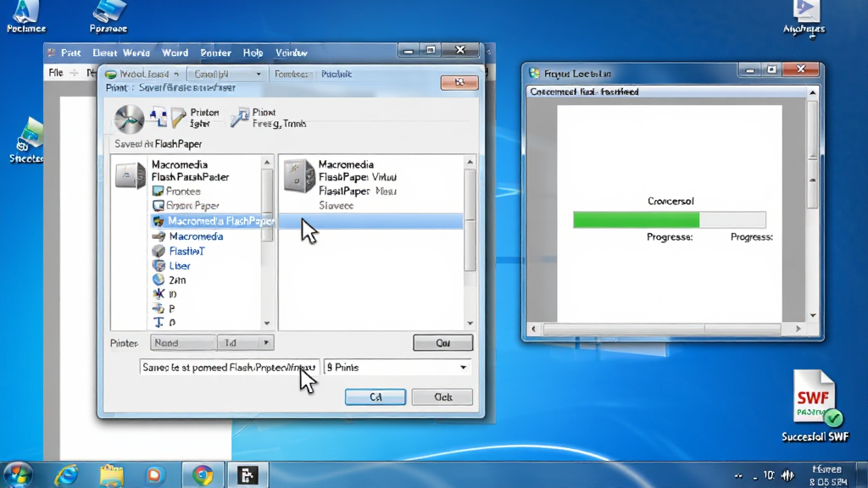Viewport: 868px width, 488px height.
Task: Select the FlastiaT list item icon
Action: [x=159, y=251]
